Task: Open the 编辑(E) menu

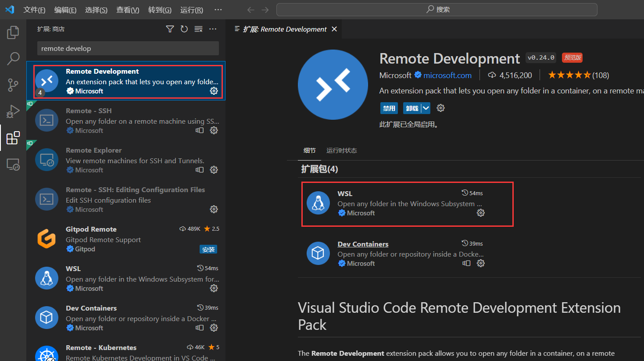Action: tap(65, 10)
